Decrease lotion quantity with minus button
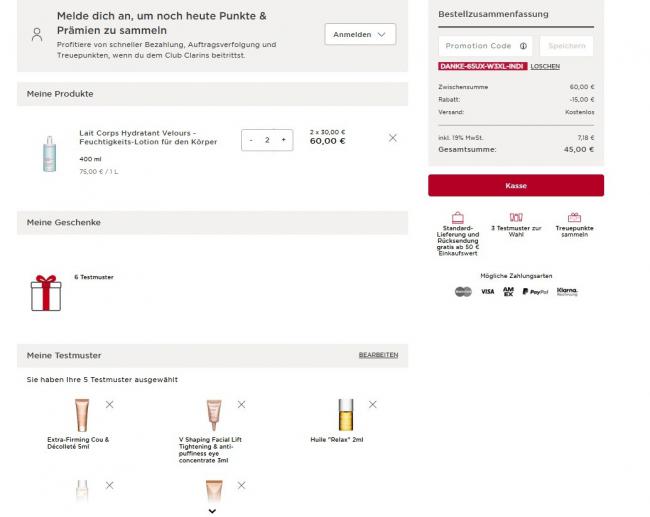Image resolution: width=650 pixels, height=517 pixels. click(x=251, y=140)
